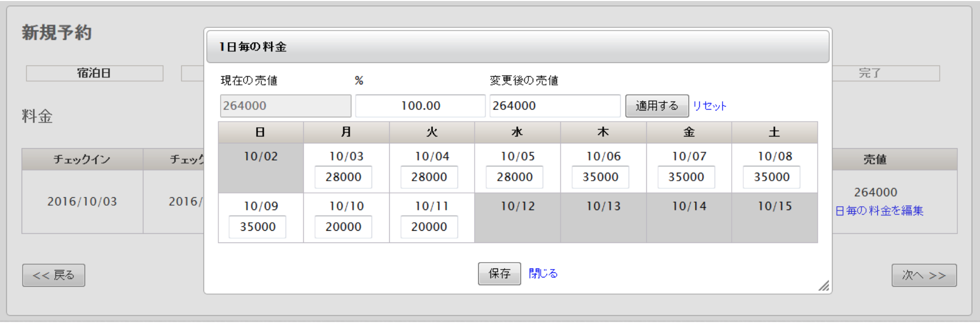The height and width of the screenshot is (323, 980).
Task: Click the 10/09 price input
Action: point(258,227)
